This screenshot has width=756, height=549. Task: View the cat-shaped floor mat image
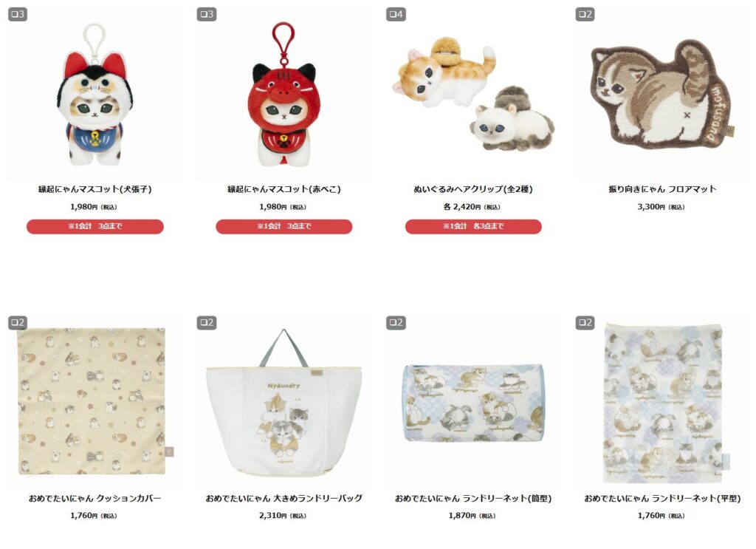tap(661, 94)
